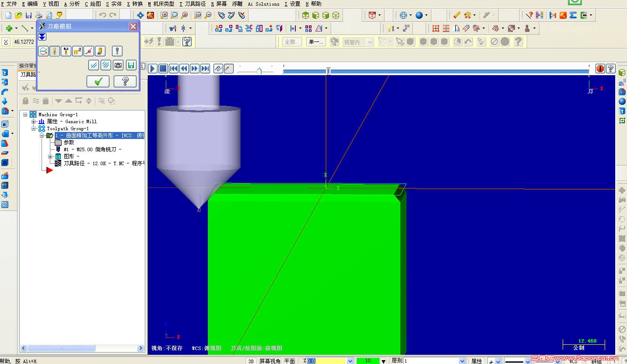
Task: Click the operations tree horizontal scrollbar
Action: (83, 348)
